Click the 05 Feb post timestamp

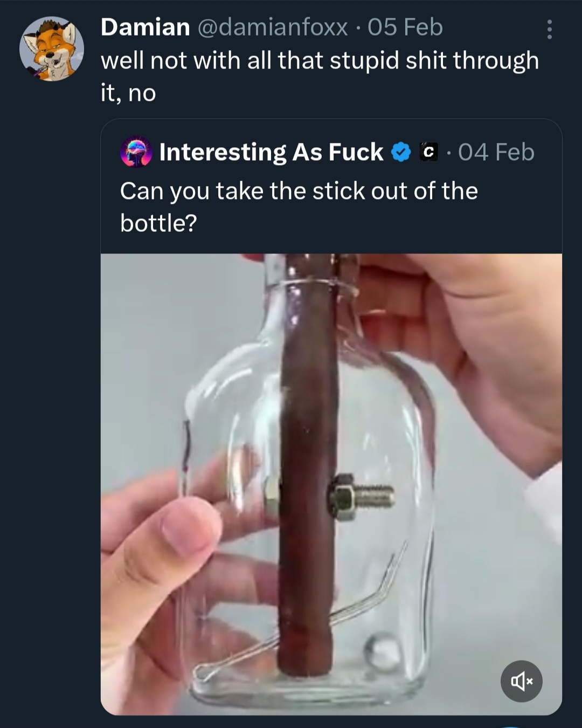click(x=405, y=28)
